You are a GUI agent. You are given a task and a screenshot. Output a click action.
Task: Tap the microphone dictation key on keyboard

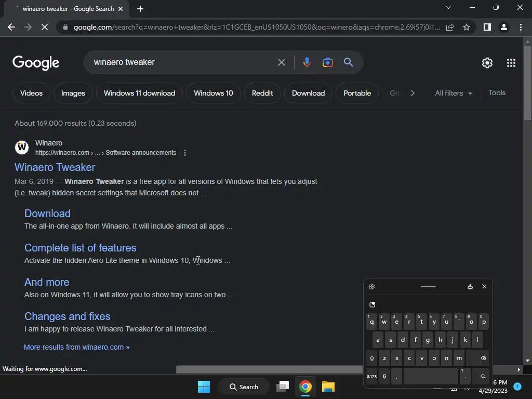click(x=384, y=376)
